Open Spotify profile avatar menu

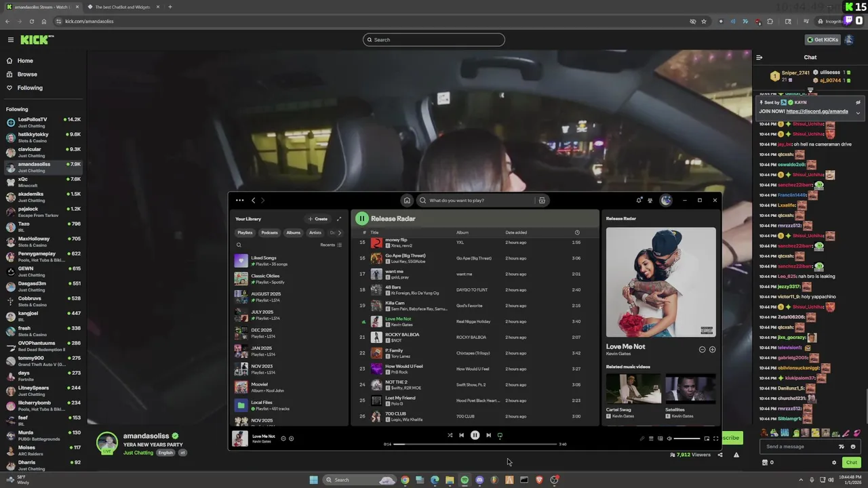[666, 200]
